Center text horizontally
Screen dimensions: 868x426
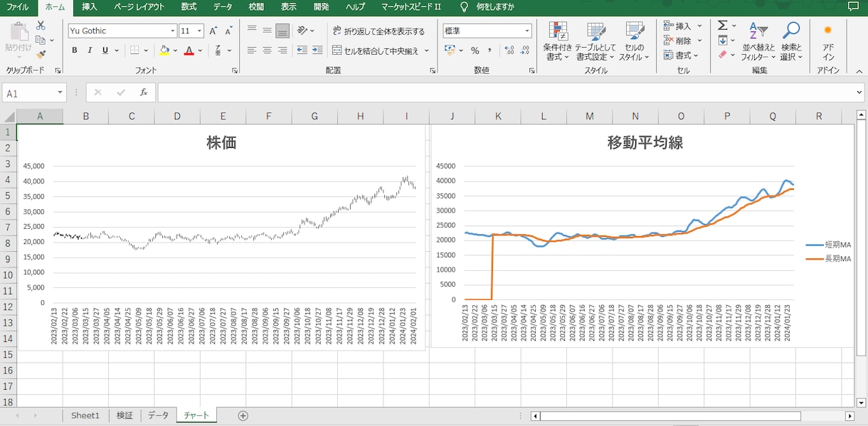click(x=267, y=50)
